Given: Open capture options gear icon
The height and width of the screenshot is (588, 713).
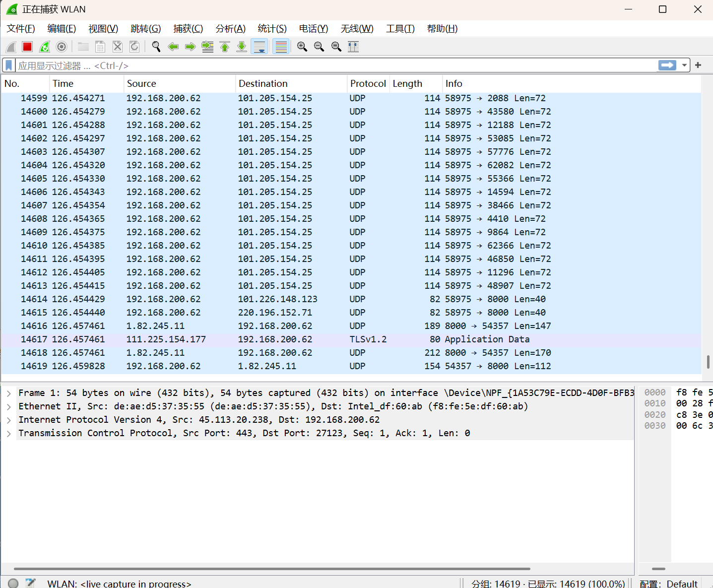Looking at the screenshot, I should pos(62,47).
